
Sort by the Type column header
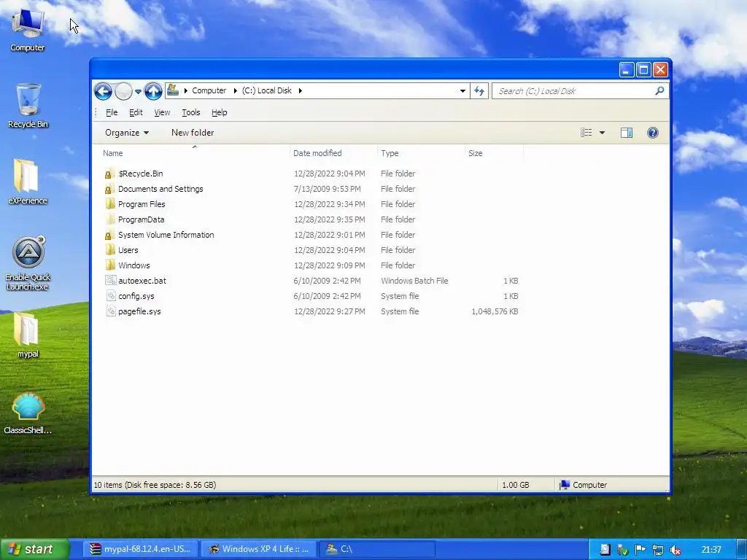421,153
